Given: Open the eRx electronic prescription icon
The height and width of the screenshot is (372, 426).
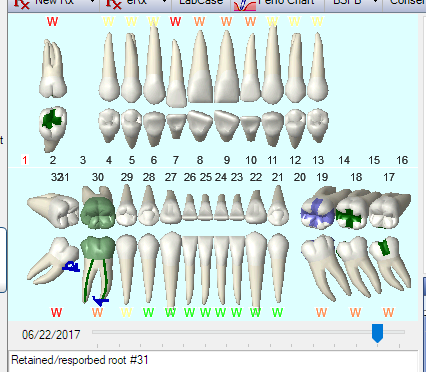Looking at the screenshot, I should pos(113,3).
